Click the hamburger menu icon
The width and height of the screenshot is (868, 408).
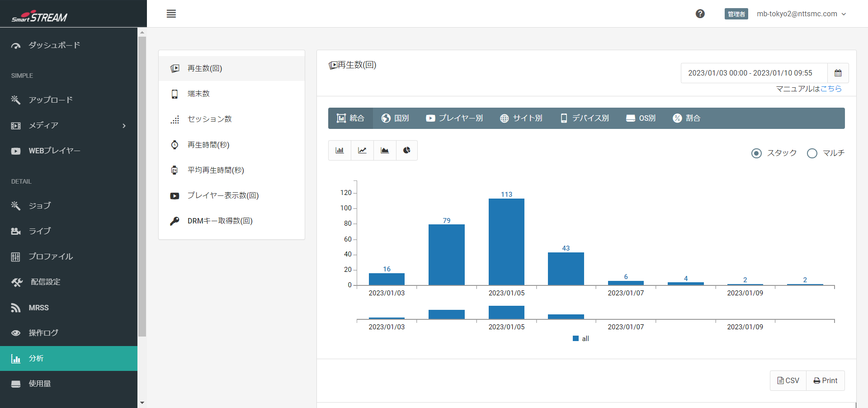pyautogui.click(x=171, y=14)
